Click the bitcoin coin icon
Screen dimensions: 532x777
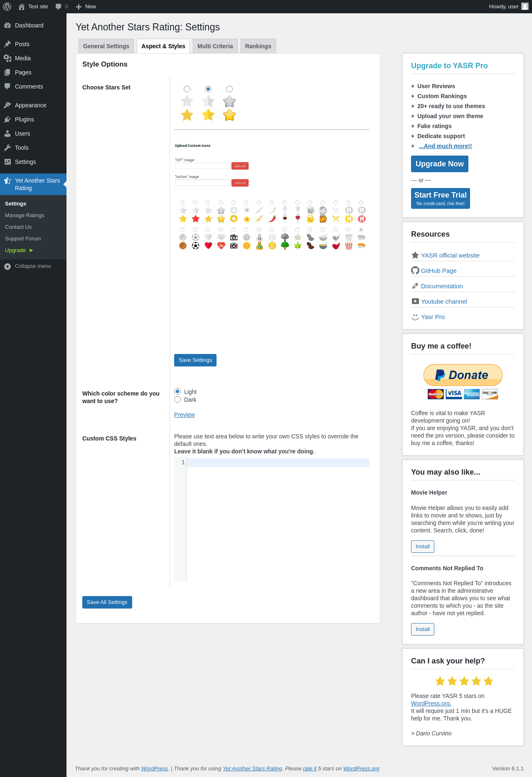tap(272, 246)
